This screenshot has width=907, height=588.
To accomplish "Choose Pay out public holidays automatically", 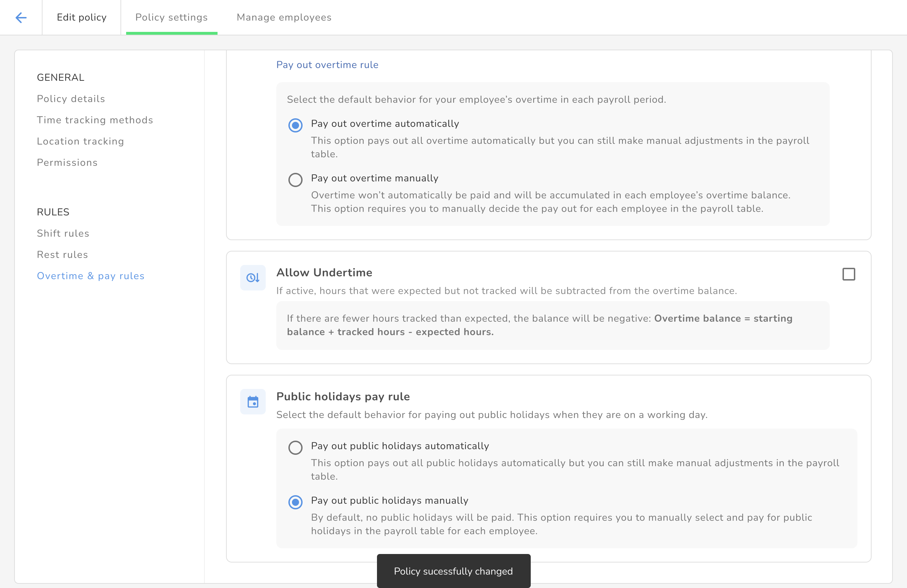I will coord(295,447).
